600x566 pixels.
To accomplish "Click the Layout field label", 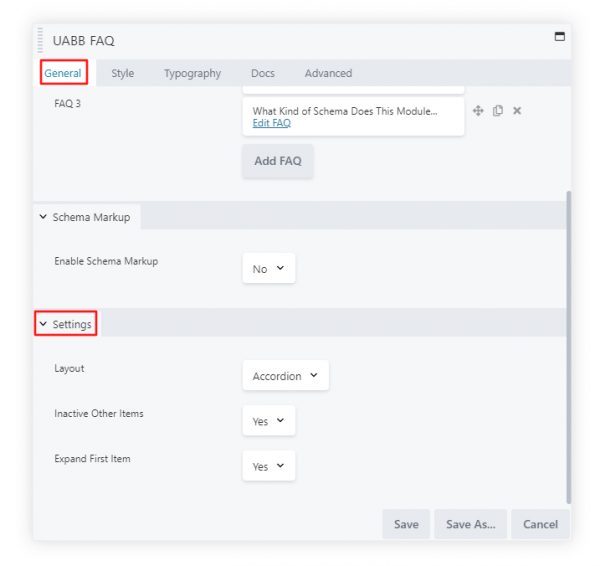I will [x=69, y=369].
